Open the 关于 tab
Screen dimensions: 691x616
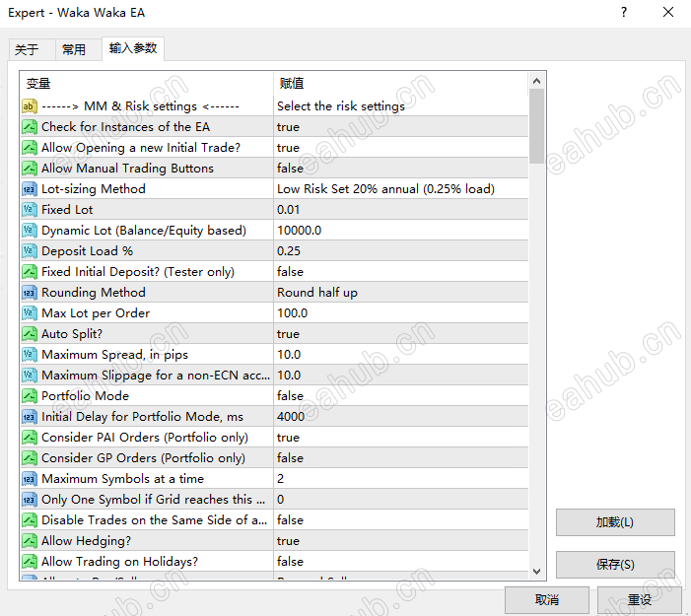coord(33,49)
